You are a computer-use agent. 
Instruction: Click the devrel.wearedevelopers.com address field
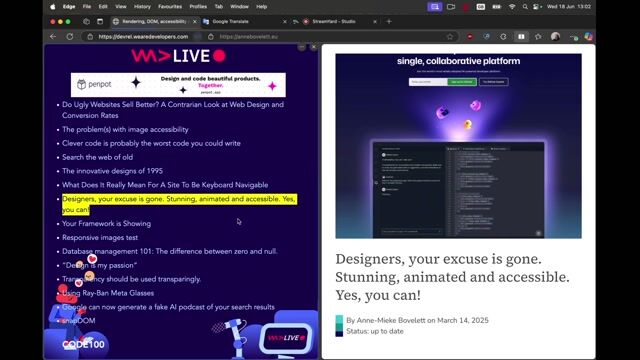(x=143, y=37)
